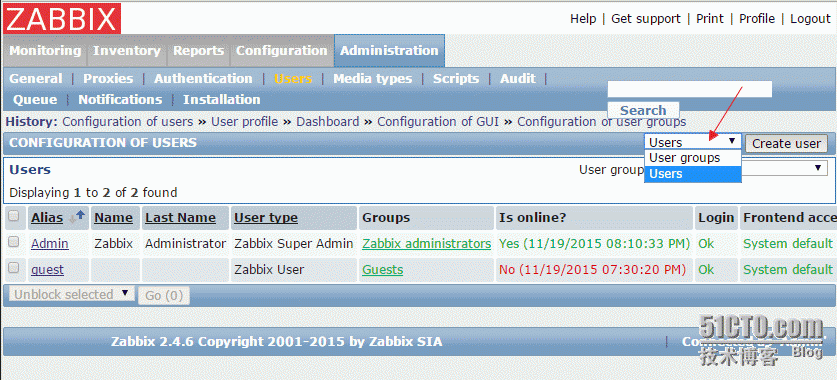Viewport: 837px width, 380px height.
Task: Open history link Configuration of GUI
Action: click(x=438, y=122)
